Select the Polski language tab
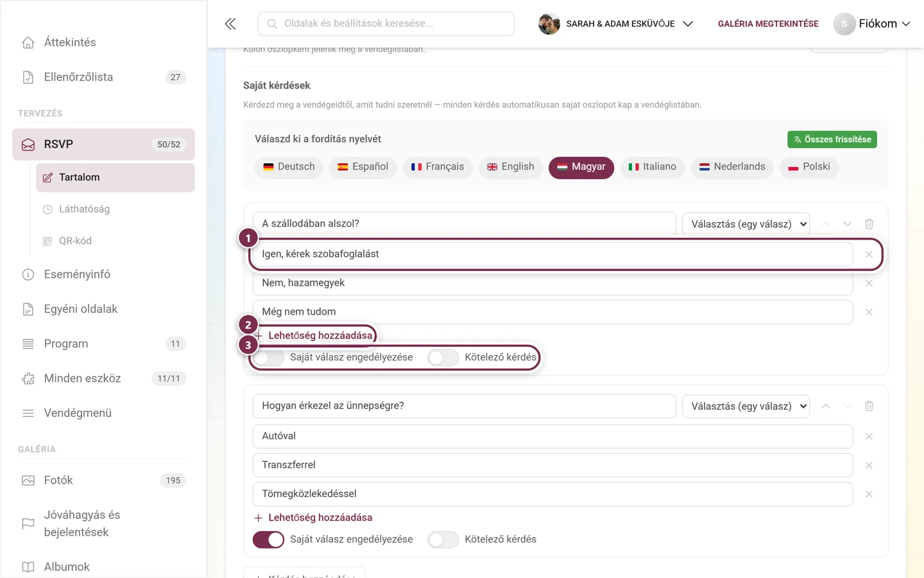This screenshot has width=924, height=578. (x=809, y=167)
